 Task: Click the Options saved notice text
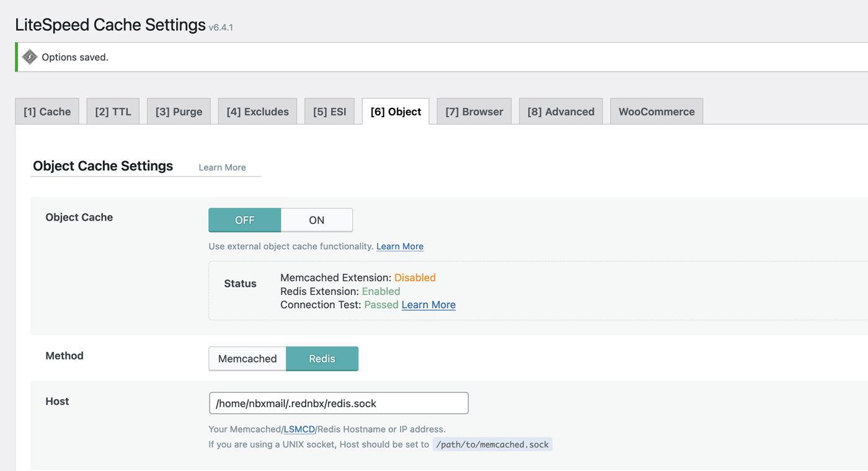click(75, 57)
